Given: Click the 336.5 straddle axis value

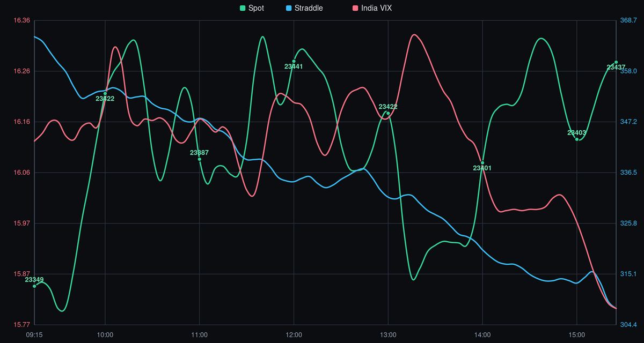Looking at the screenshot, I should (x=628, y=173).
